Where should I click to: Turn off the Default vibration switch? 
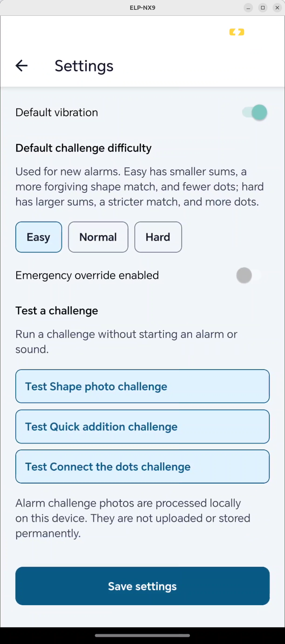255,113
